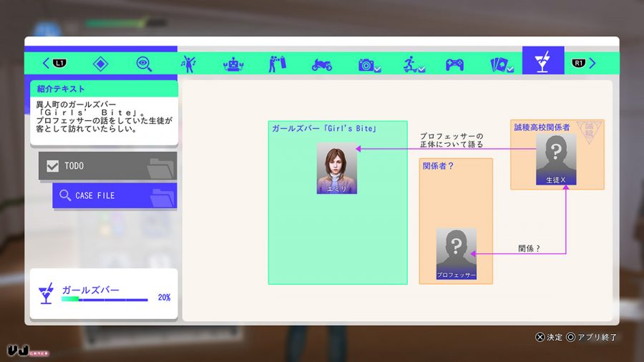Open the magnifying eye search tab
Screen dimensions: 644x362
144,64
